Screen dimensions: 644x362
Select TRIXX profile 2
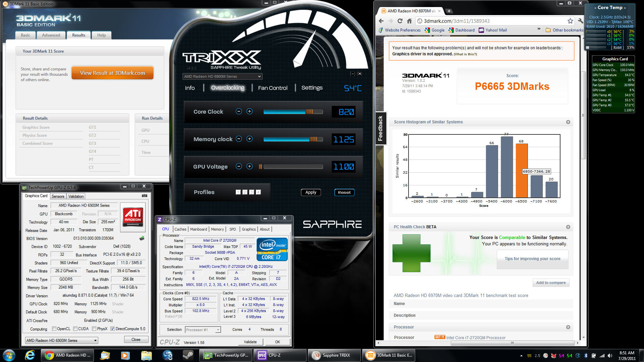click(245, 192)
